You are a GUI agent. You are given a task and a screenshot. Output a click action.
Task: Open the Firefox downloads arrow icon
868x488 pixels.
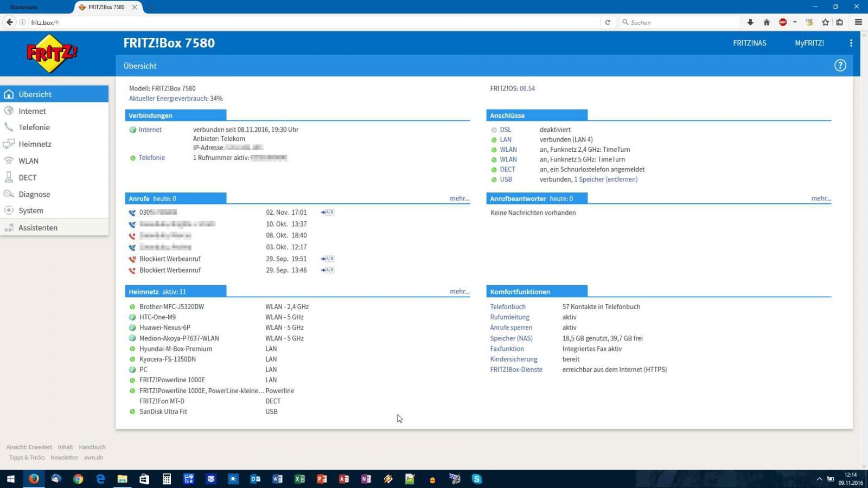(750, 22)
